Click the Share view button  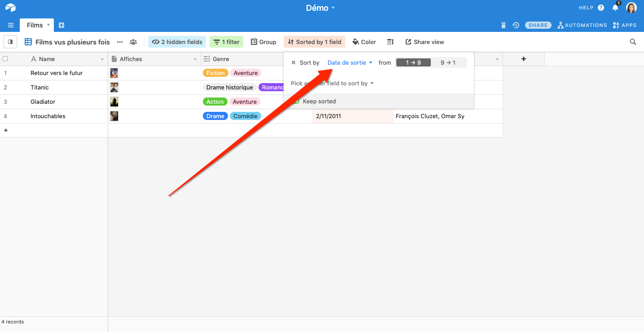point(425,42)
